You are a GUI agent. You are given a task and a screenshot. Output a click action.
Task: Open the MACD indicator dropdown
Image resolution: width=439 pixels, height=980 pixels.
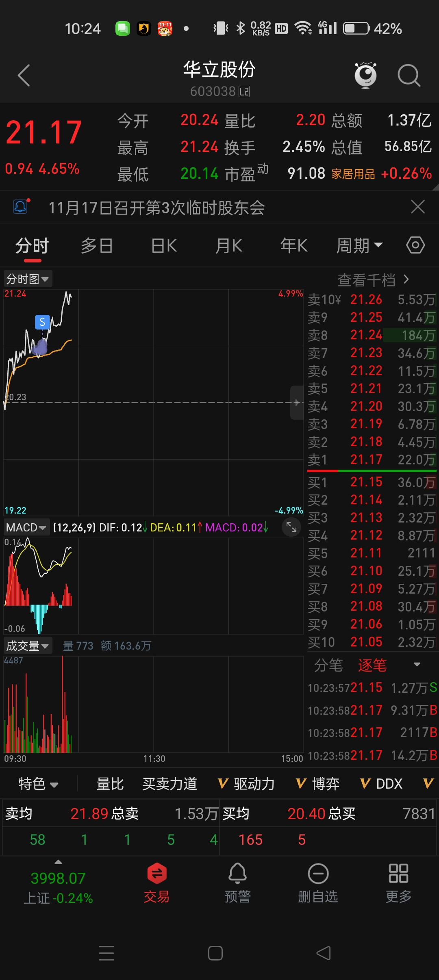click(26, 527)
